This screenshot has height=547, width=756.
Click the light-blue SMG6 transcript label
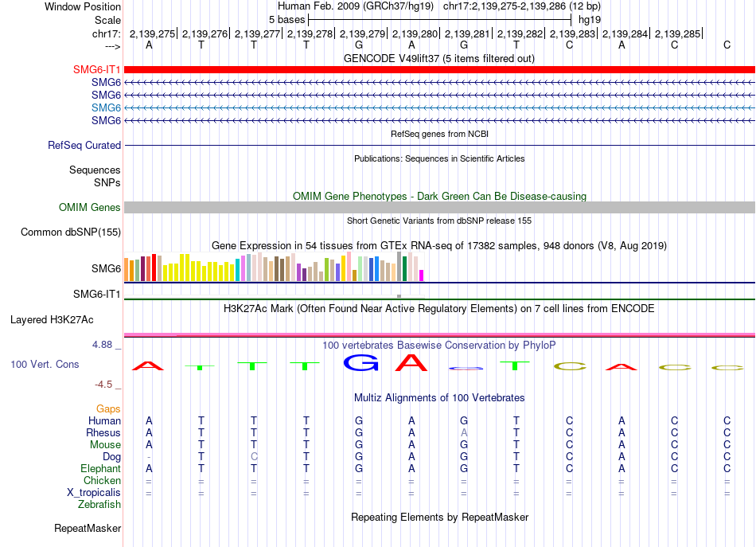[x=106, y=107]
